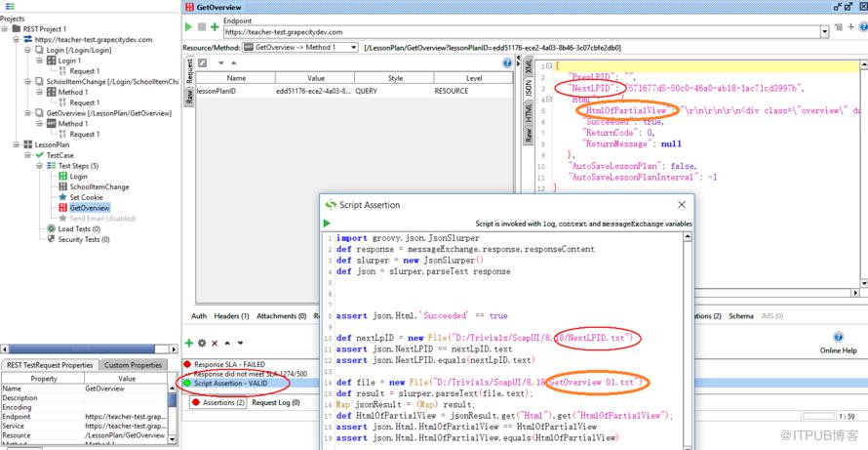Image resolution: width=868 pixels, height=450 pixels.
Task: Move assertion up arrow icon
Action: tap(227, 343)
